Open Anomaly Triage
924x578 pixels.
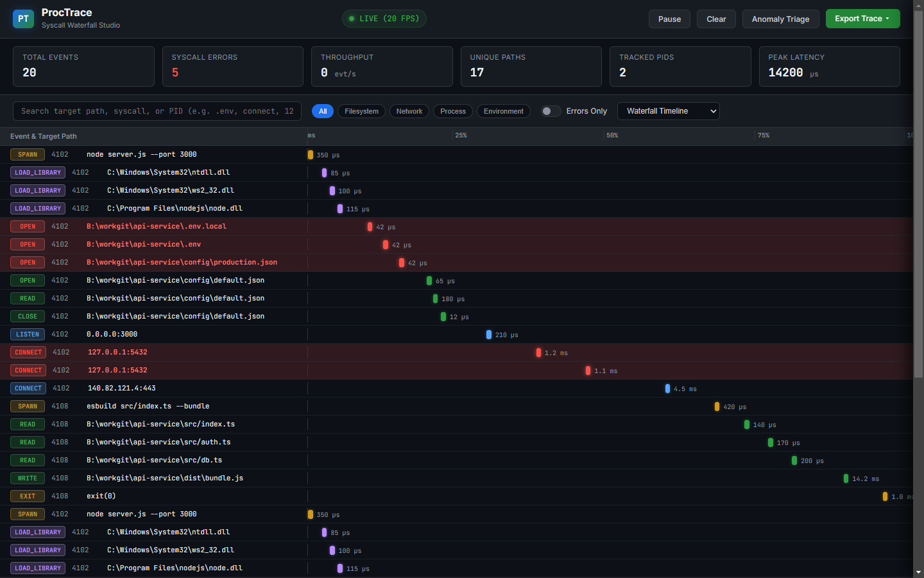tap(780, 19)
